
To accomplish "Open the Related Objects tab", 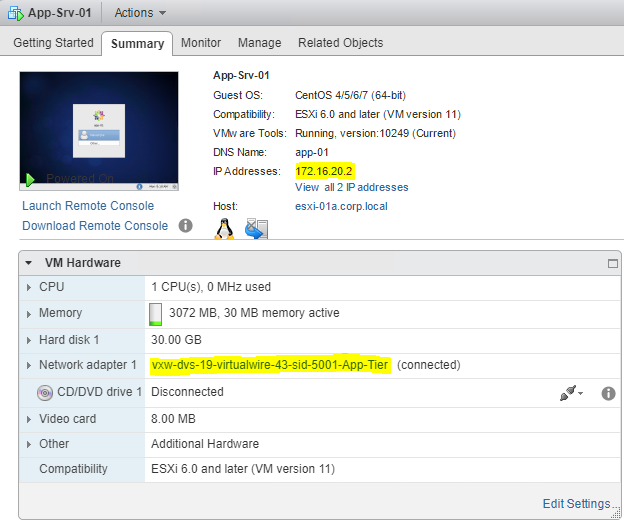I will (x=340, y=43).
